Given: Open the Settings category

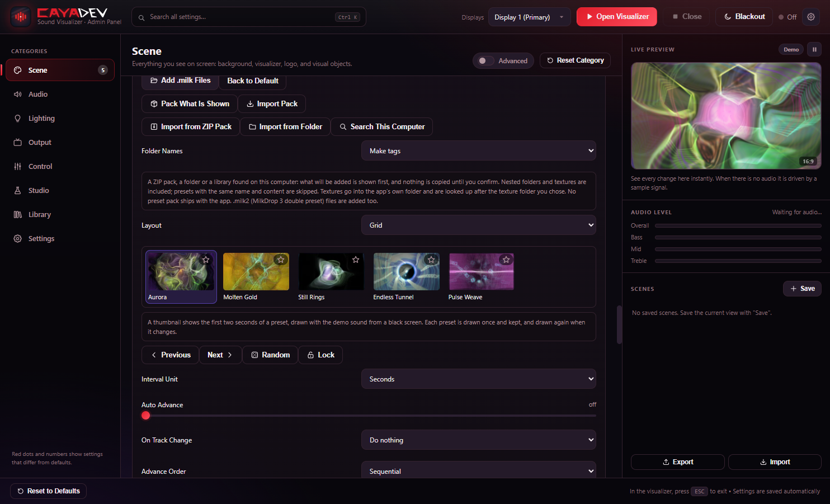Looking at the screenshot, I should 60,238.
